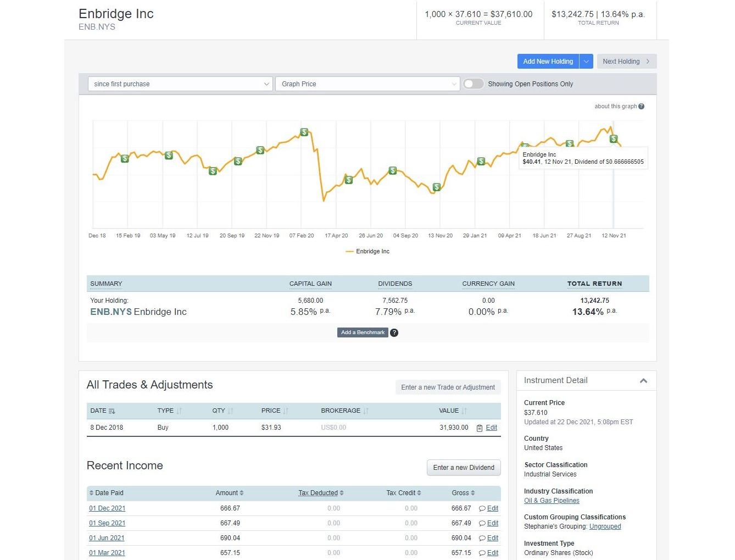Sort trades using the BROKERAGE column sort icon
Viewport: 735px width, 560px height.
pos(366,411)
